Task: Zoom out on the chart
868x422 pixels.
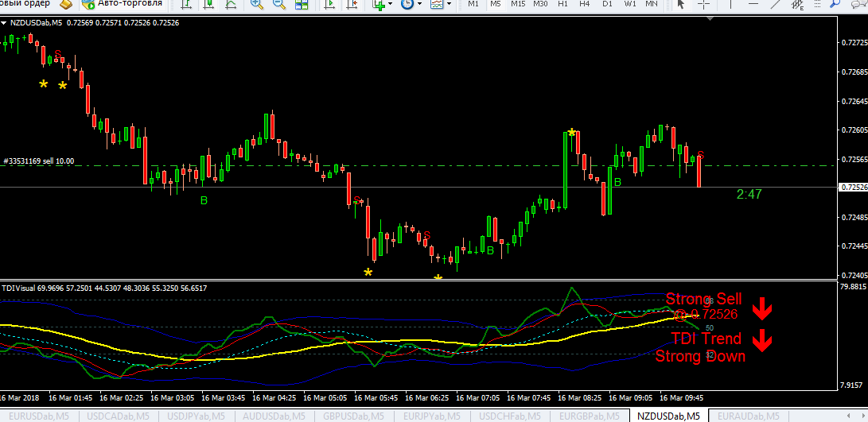Action: tap(279, 5)
